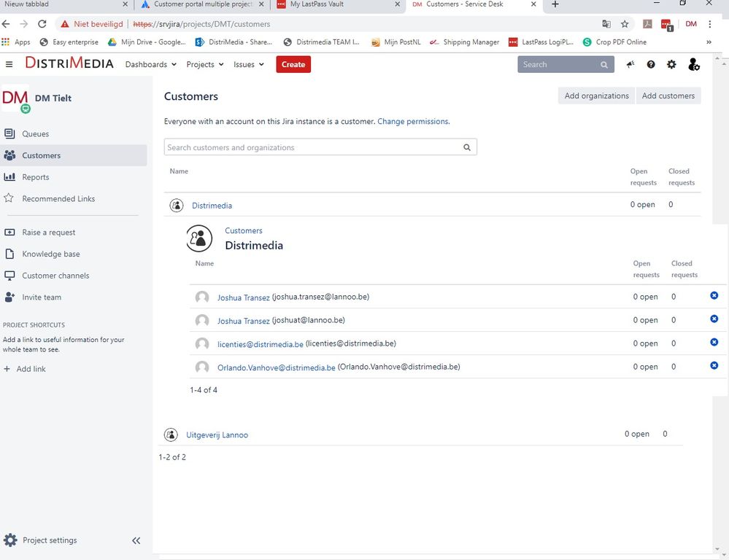Click avatar of licenties@distrimedia.be row

tap(202, 344)
